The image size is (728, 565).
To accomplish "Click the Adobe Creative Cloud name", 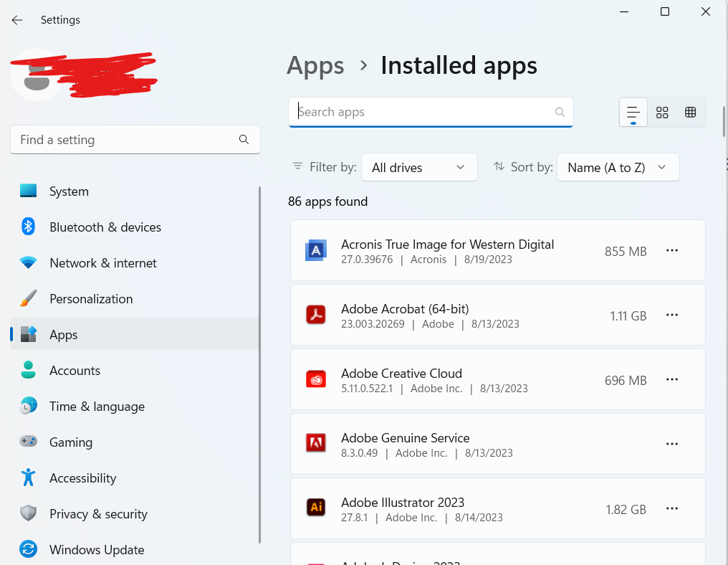I will coord(401,374).
